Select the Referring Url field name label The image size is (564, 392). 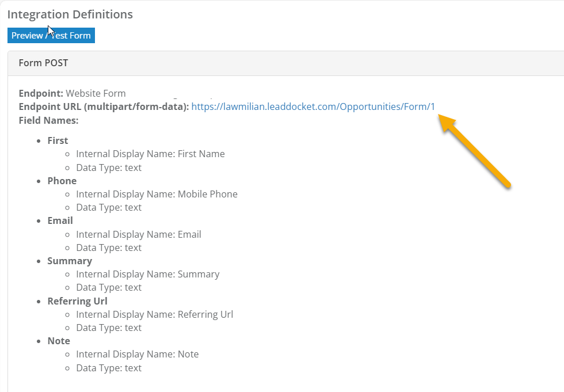tap(77, 300)
